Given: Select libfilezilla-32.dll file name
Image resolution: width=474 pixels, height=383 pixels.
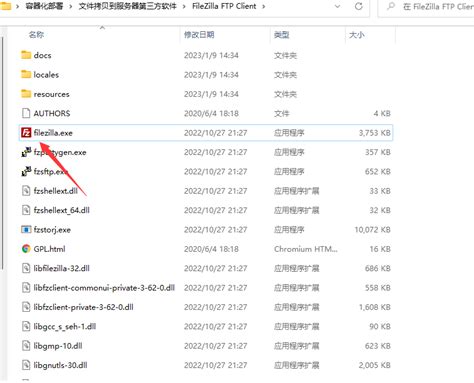Looking at the screenshot, I should coord(61,268).
